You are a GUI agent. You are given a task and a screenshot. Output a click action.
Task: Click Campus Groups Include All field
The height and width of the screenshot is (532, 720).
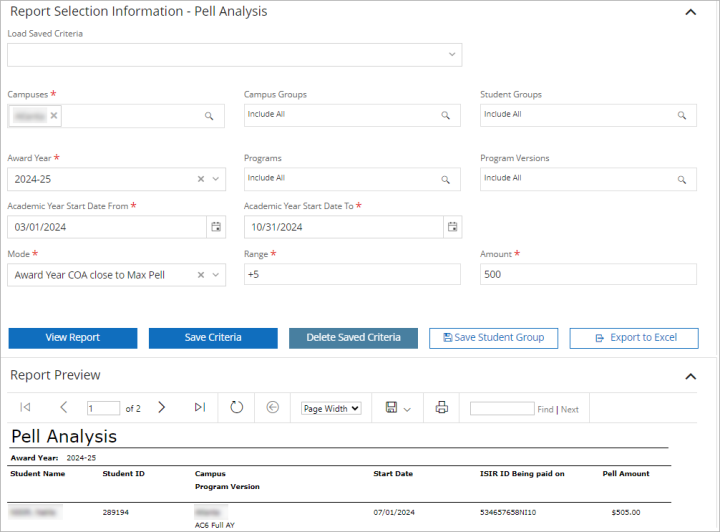point(352,115)
